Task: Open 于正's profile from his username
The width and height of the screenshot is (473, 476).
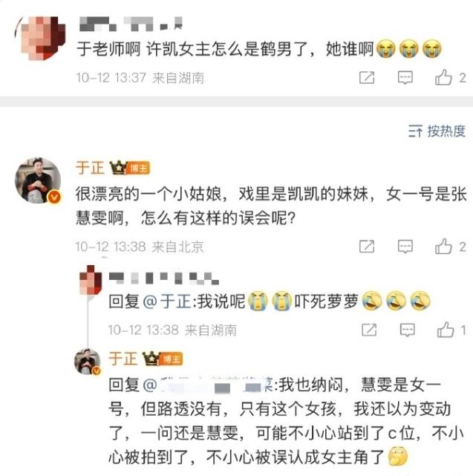Action: [90, 168]
